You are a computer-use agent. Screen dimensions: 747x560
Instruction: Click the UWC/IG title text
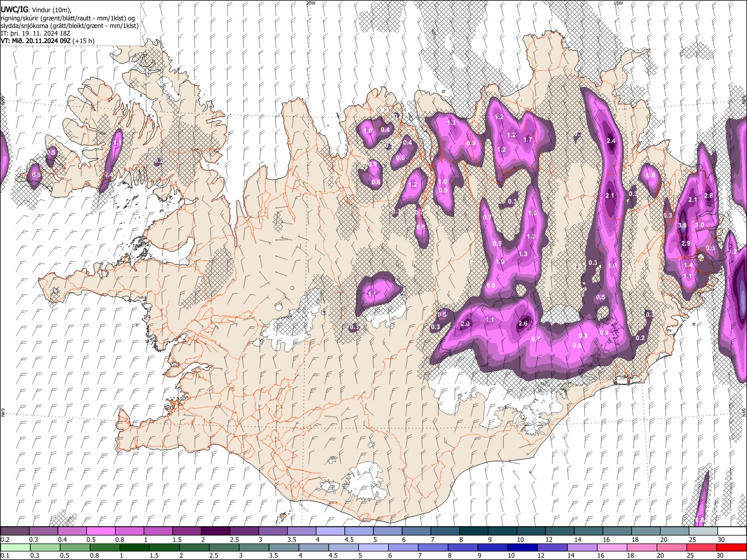click(x=13, y=9)
